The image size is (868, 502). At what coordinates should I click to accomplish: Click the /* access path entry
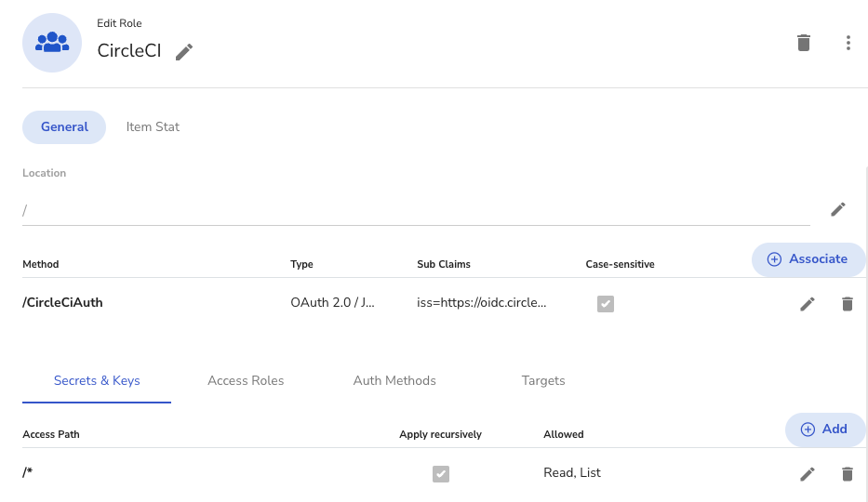pyautogui.click(x=28, y=472)
